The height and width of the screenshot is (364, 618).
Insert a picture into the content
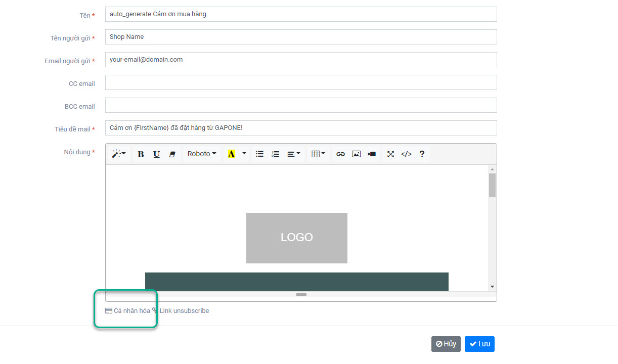click(x=356, y=154)
